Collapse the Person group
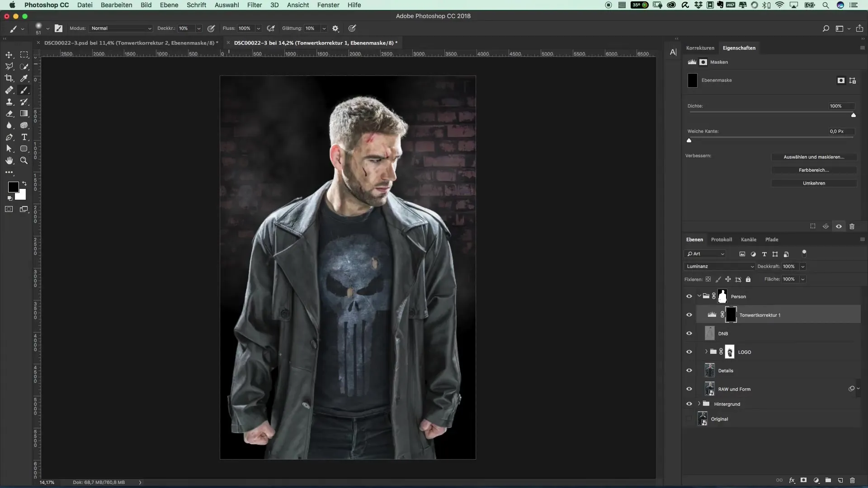Image resolution: width=868 pixels, height=488 pixels. pos(699,296)
